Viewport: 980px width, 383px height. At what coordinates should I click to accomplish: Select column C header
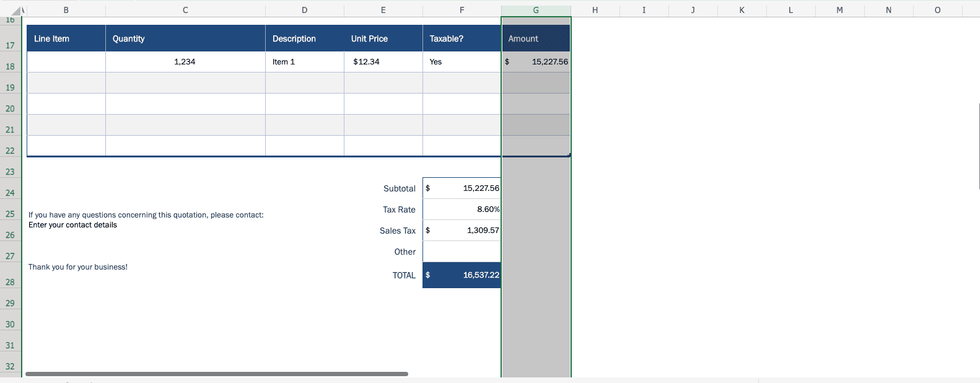point(185,10)
